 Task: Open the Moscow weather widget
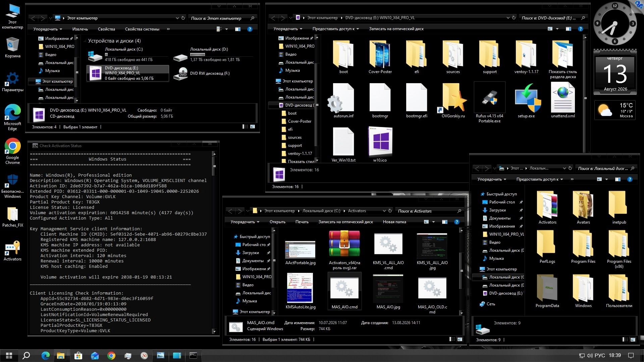(615, 110)
